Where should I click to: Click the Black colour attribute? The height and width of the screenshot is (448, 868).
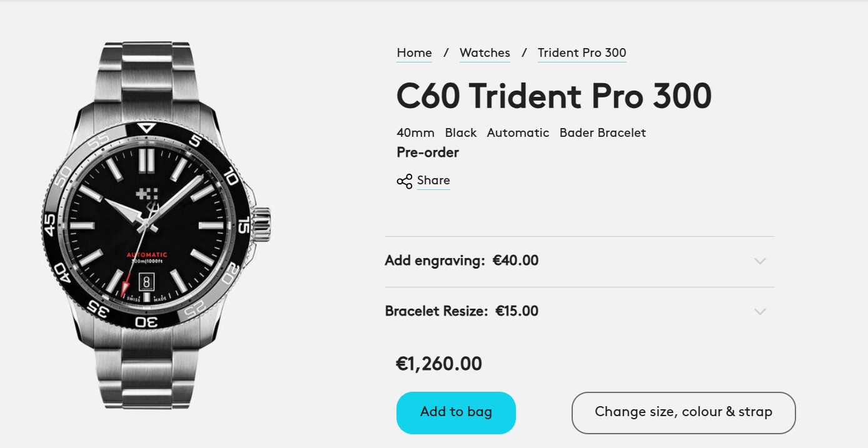click(461, 133)
